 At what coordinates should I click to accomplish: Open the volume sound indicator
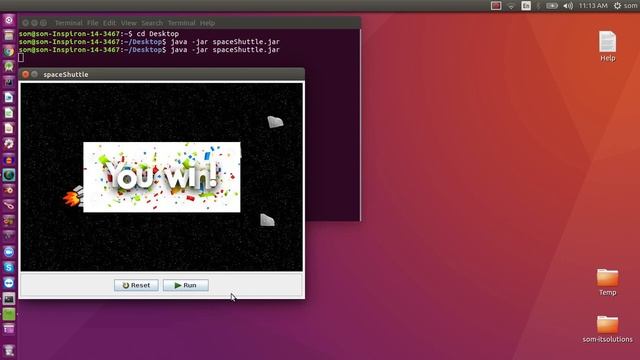pos(568,6)
